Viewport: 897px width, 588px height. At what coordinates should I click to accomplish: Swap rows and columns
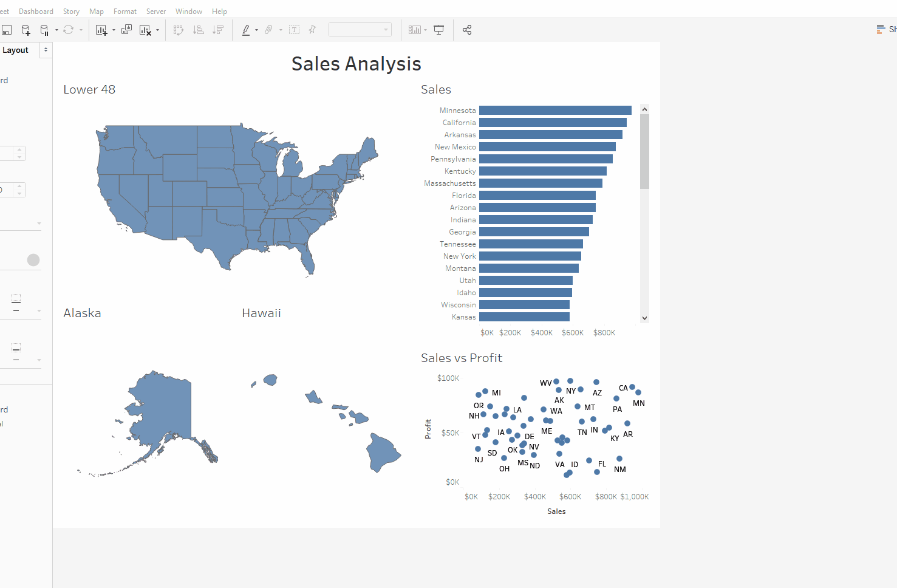pos(179,29)
